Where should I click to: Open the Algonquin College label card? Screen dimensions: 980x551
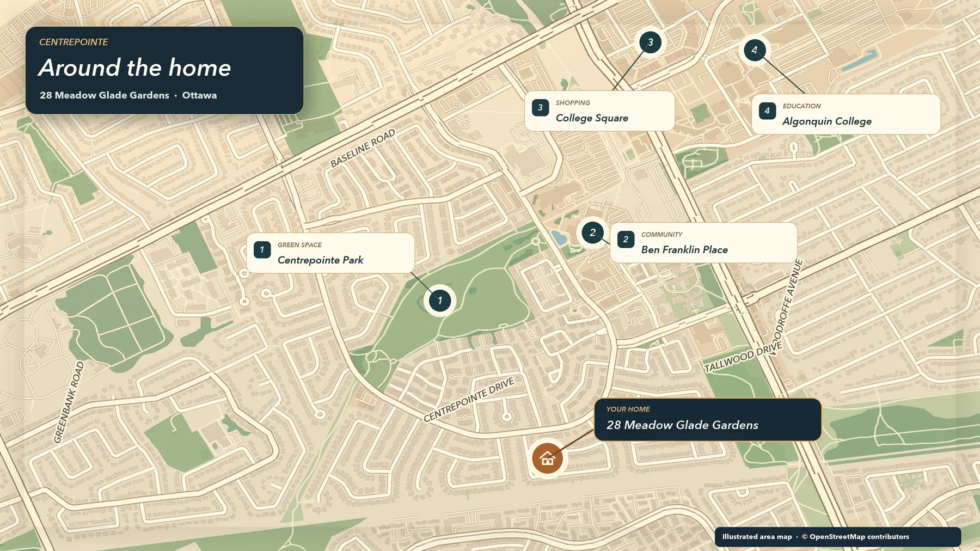[x=846, y=114]
